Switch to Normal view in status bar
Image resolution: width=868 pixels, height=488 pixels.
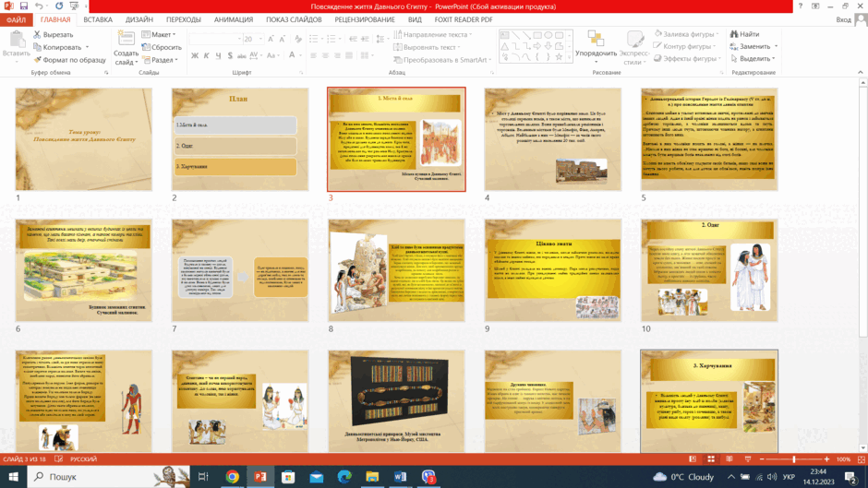point(693,459)
